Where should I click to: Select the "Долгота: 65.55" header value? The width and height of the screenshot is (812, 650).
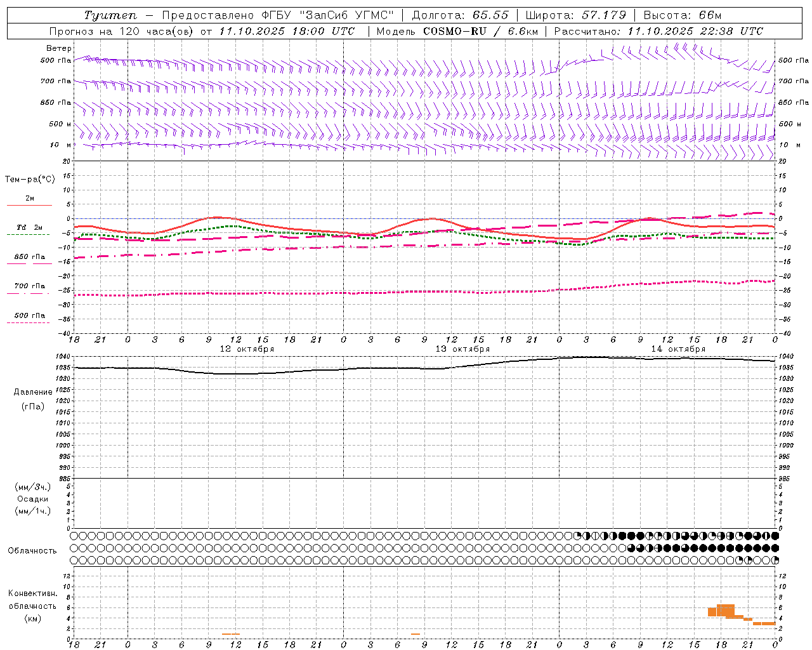coord(460,15)
